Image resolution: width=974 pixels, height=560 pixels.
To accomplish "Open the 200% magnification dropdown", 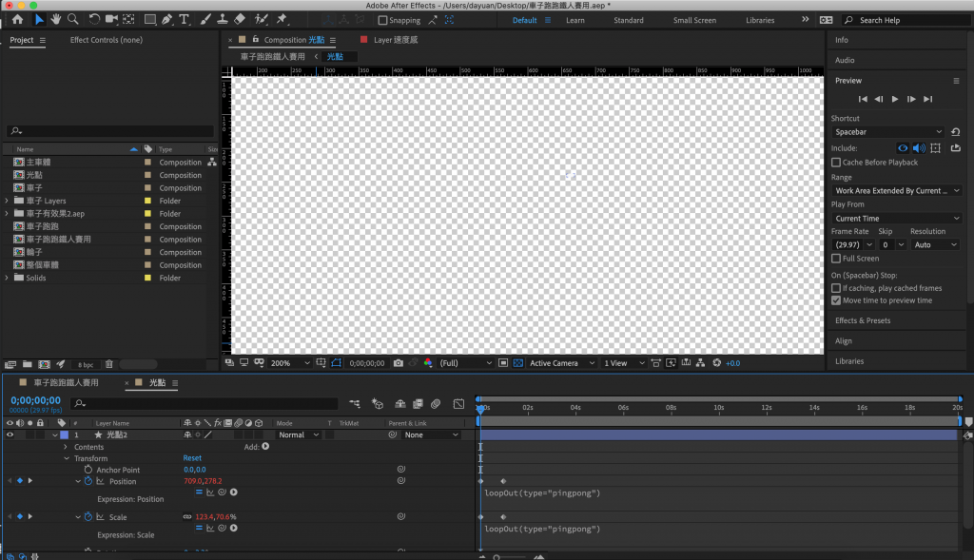I will (289, 363).
